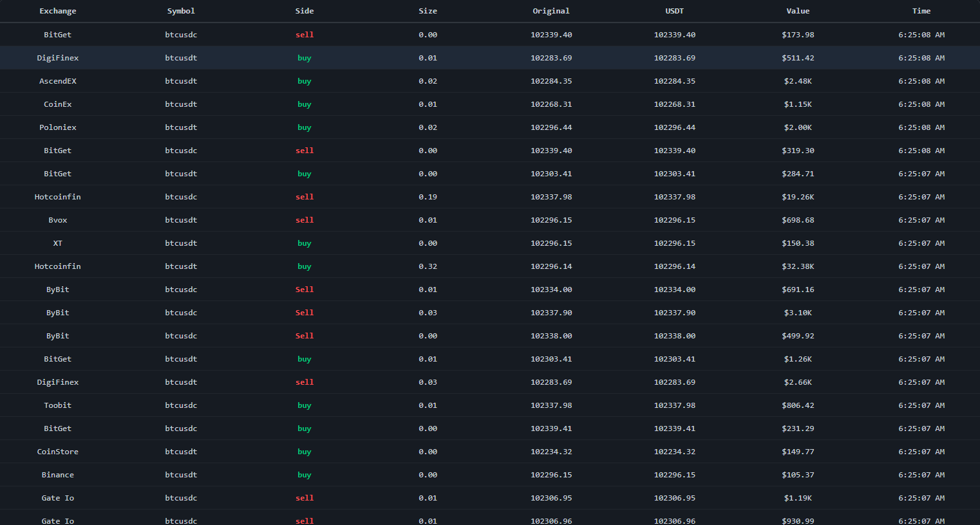Click the Side column header

click(305, 11)
